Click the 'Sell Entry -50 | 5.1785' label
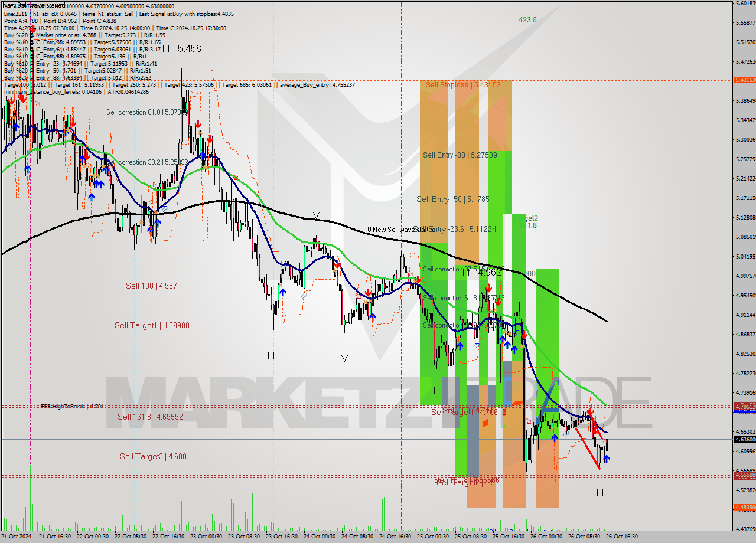This screenshot has height=543, width=756. point(453,199)
